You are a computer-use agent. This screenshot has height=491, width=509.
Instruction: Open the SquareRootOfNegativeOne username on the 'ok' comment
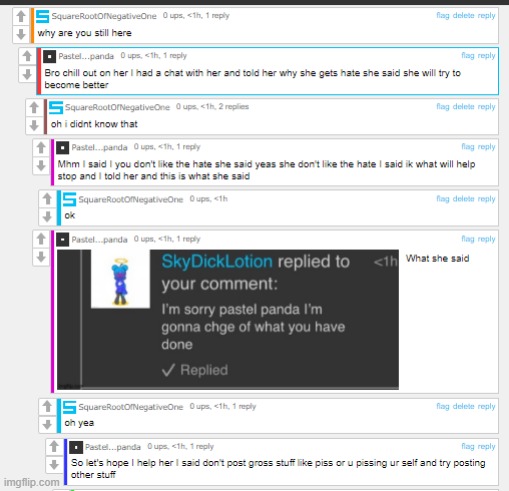131,199
